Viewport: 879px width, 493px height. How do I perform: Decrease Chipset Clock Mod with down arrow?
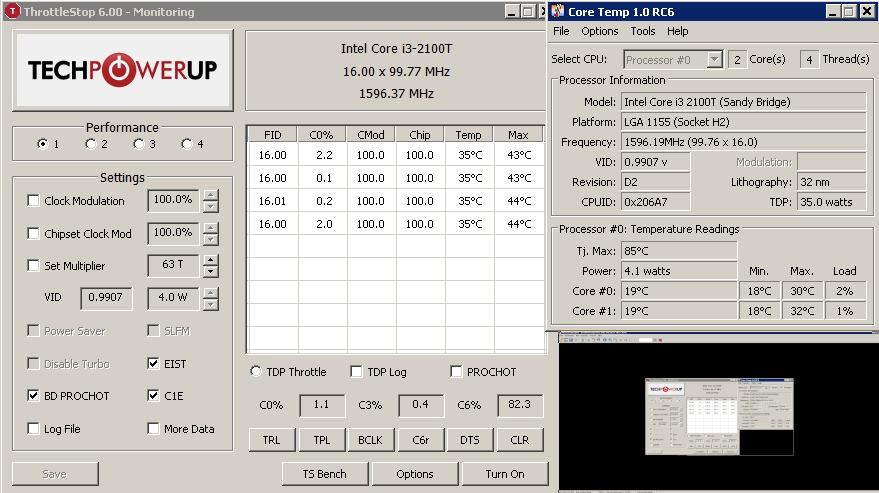pos(211,239)
